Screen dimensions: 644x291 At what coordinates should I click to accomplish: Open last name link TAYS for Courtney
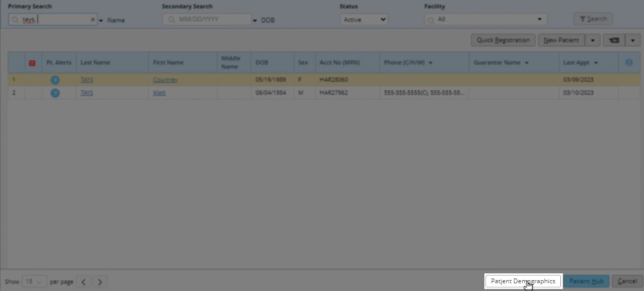(x=87, y=80)
